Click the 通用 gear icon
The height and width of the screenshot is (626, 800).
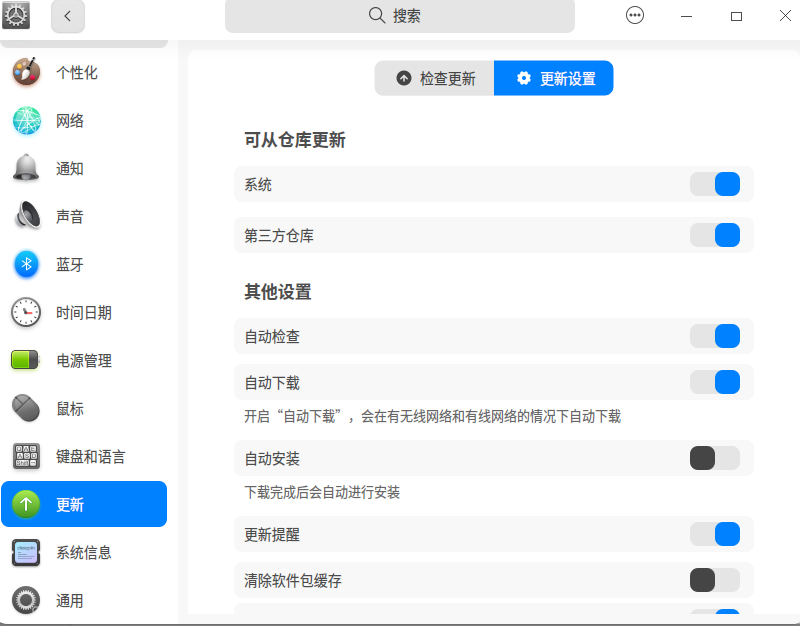[26, 600]
